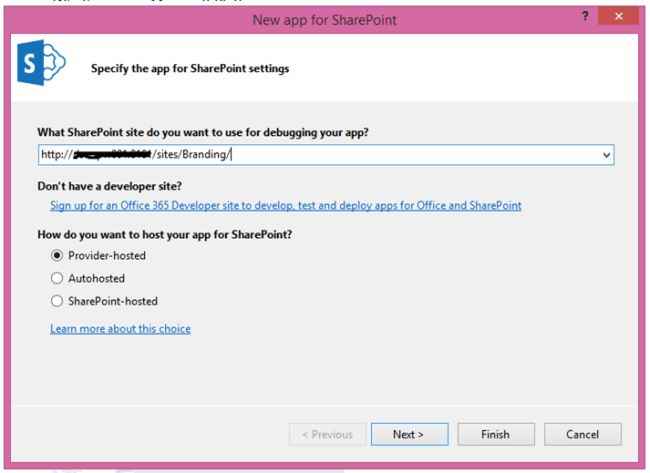Choose the Autohosted hosting option
The image size is (650, 473).
tap(57, 278)
